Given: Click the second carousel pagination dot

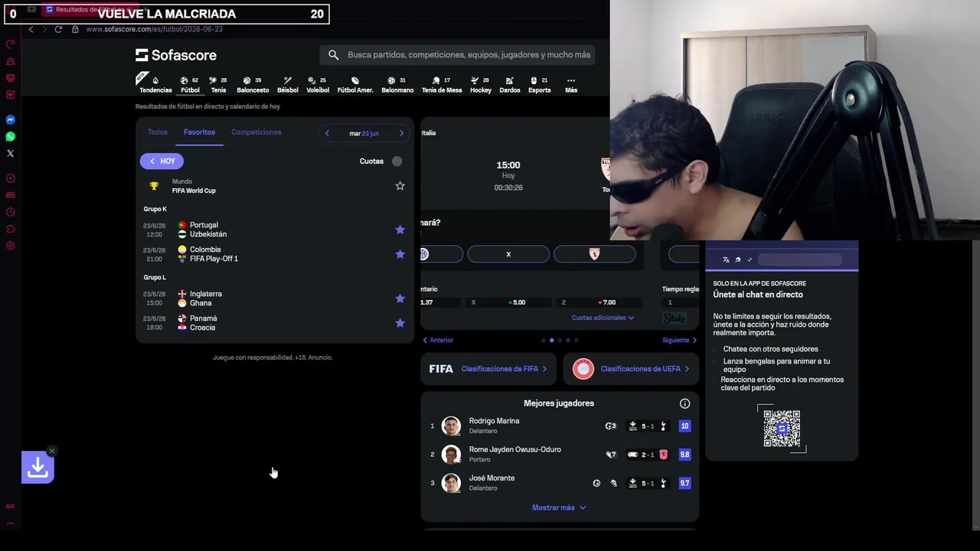Looking at the screenshot, I should click(551, 340).
